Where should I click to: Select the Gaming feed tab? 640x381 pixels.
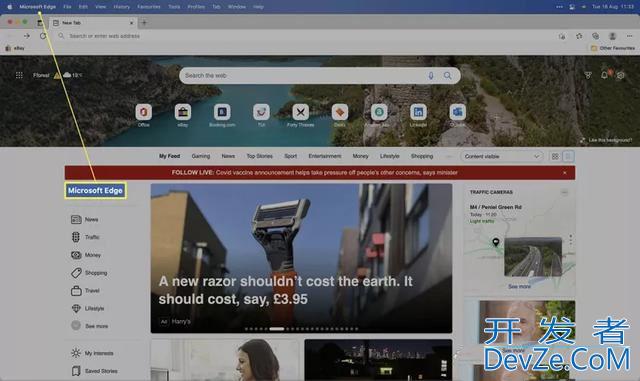coord(201,156)
